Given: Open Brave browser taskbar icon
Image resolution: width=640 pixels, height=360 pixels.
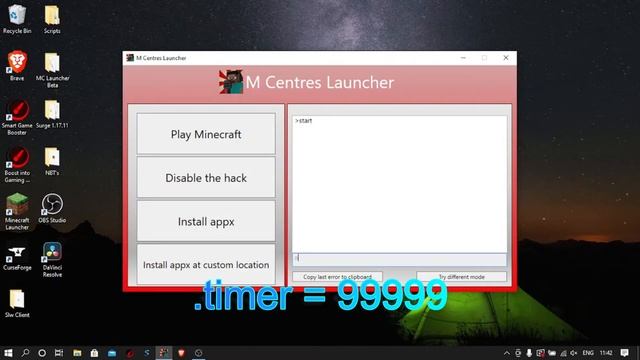Looking at the screenshot, I should [x=181, y=353].
